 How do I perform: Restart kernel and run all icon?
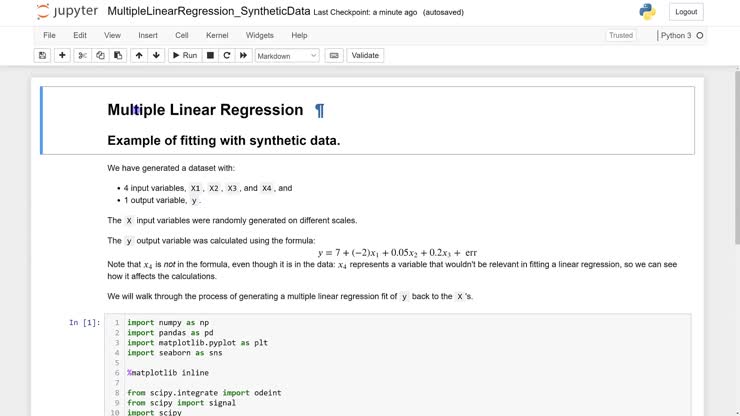click(243, 55)
